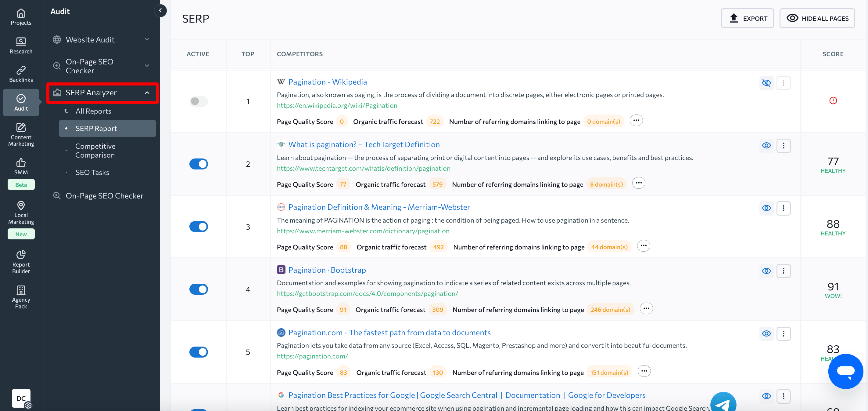868x411 pixels.
Task: Open SEO Tasks
Action: coord(92,173)
